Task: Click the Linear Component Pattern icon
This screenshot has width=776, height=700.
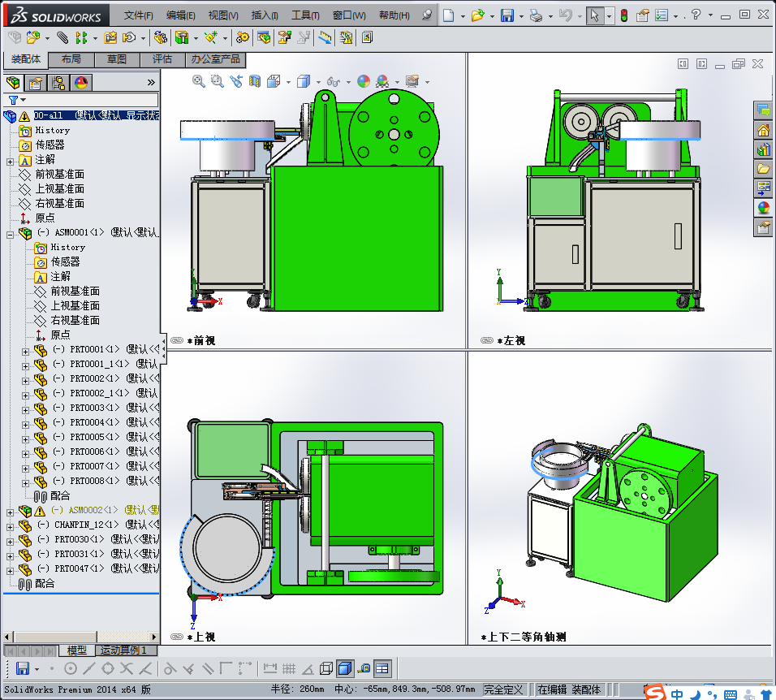Action: click(x=81, y=37)
